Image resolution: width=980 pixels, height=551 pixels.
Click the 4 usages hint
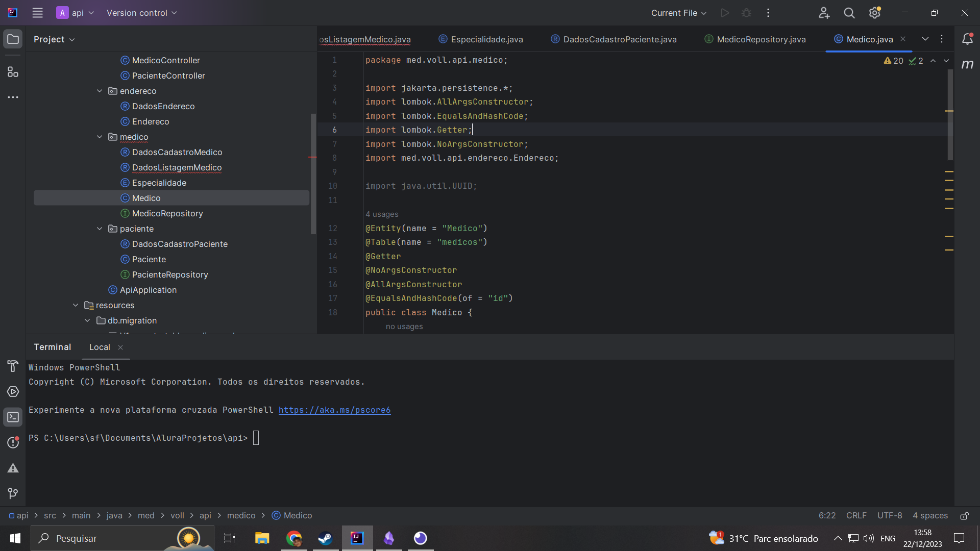pyautogui.click(x=382, y=214)
